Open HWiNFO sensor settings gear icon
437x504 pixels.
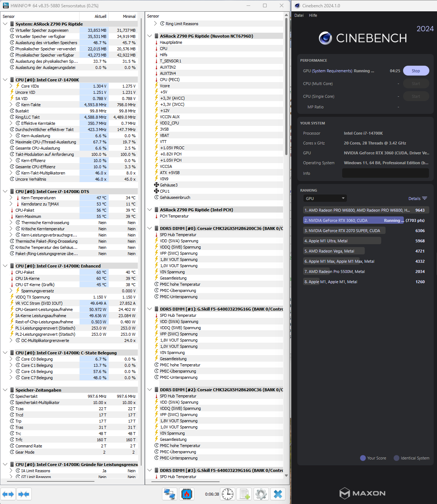coord(261,494)
